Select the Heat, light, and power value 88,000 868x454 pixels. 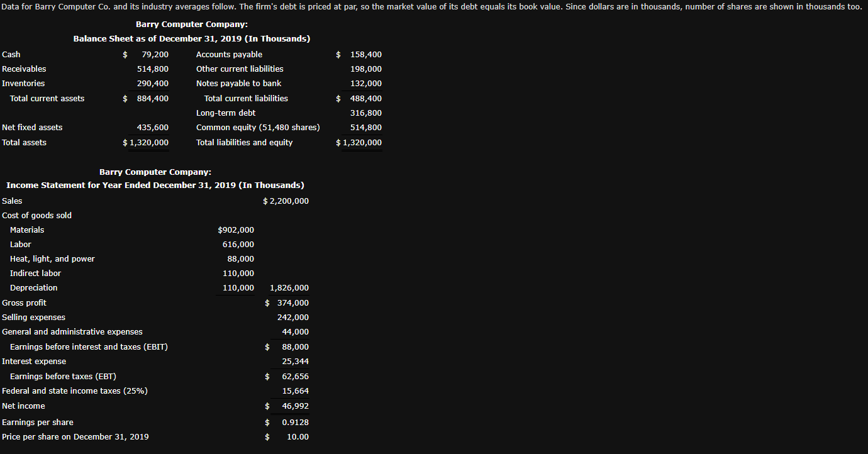[x=241, y=259]
